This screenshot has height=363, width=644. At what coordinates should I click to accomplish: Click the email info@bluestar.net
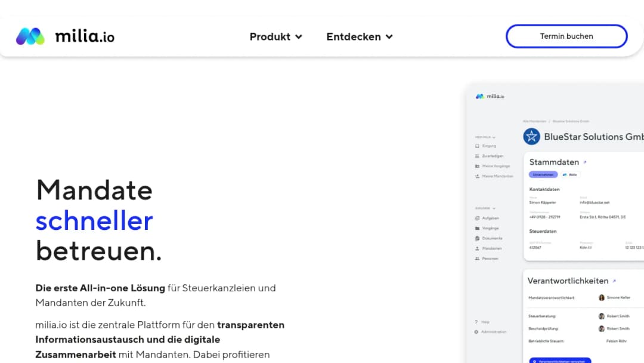tap(595, 202)
